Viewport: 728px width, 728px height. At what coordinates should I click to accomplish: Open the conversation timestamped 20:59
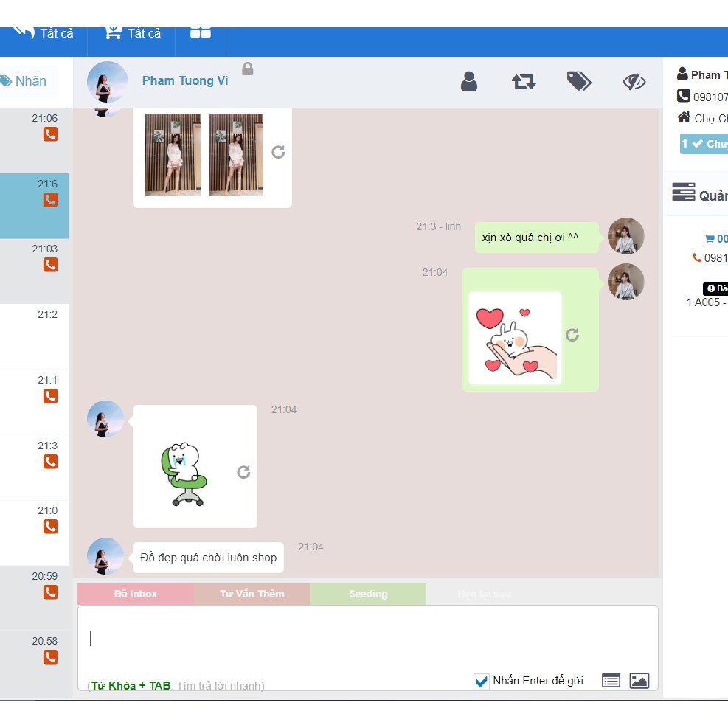click(x=35, y=597)
